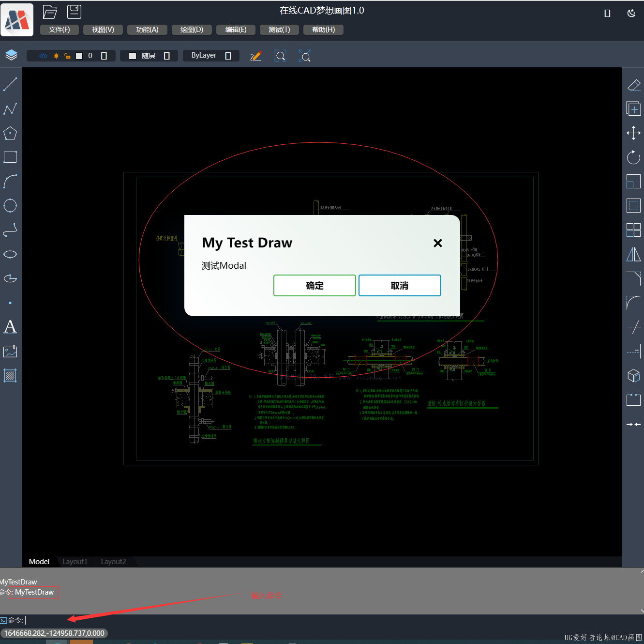
Task: Click the application logo
Action: (x=17, y=20)
